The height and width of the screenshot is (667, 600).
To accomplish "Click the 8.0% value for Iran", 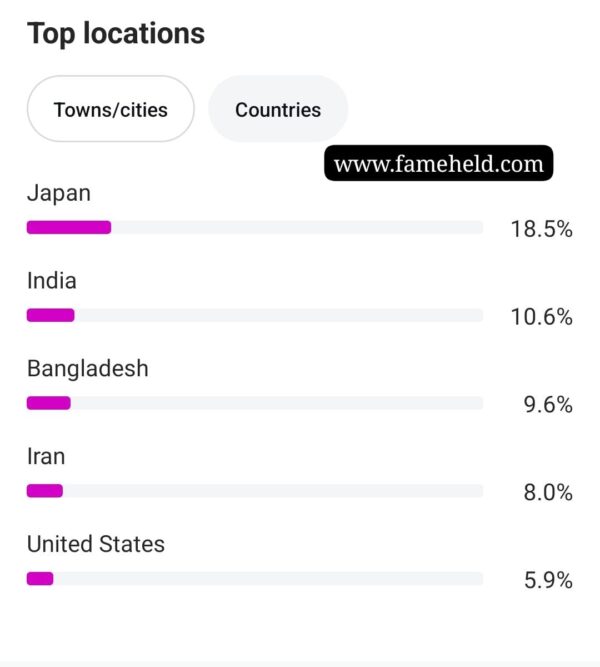I will click(548, 493).
